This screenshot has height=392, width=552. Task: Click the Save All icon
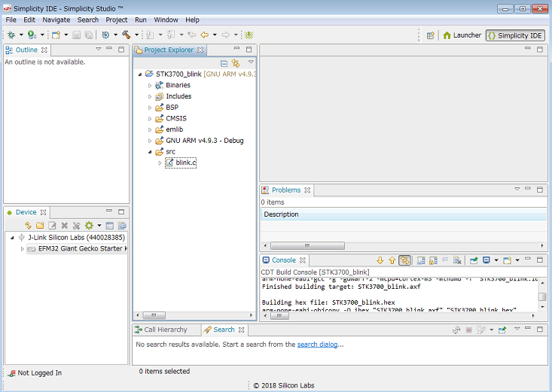pyautogui.click(x=89, y=35)
